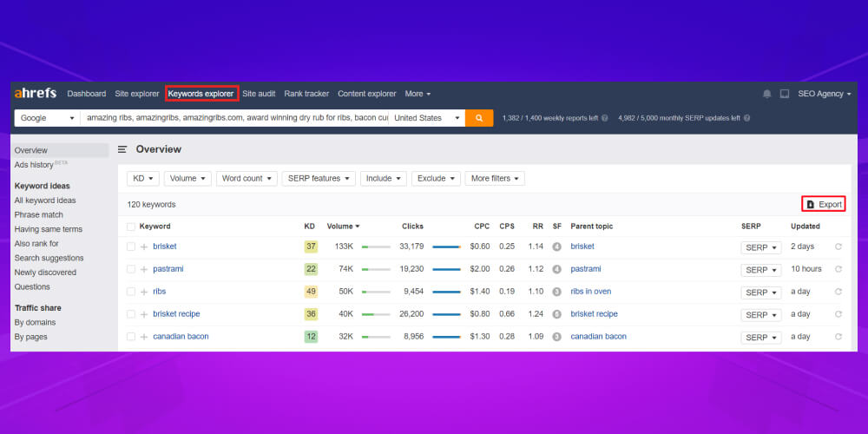The image size is (868, 434).
Task: Check the box for pastrami keyword
Action: [131, 269]
